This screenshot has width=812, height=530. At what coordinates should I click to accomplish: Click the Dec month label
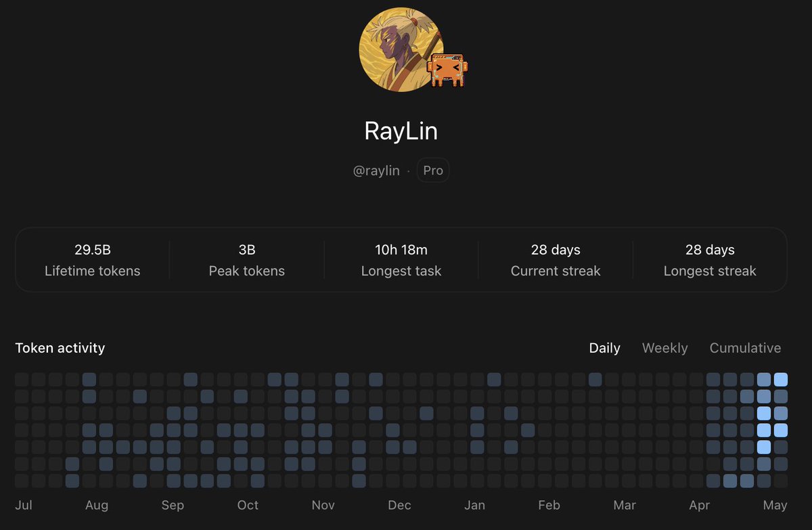pyautogui.click(x=399, y=505)
